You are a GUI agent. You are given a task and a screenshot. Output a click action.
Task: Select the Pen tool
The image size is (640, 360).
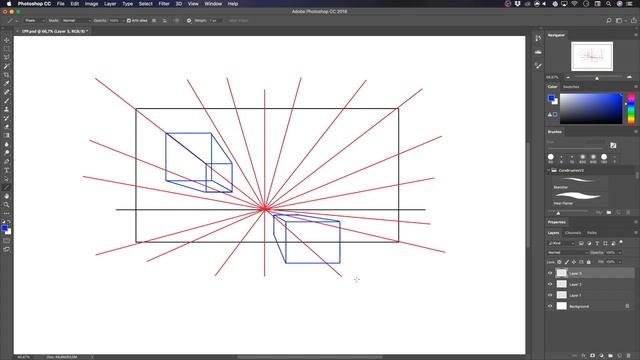pos(7,162)
